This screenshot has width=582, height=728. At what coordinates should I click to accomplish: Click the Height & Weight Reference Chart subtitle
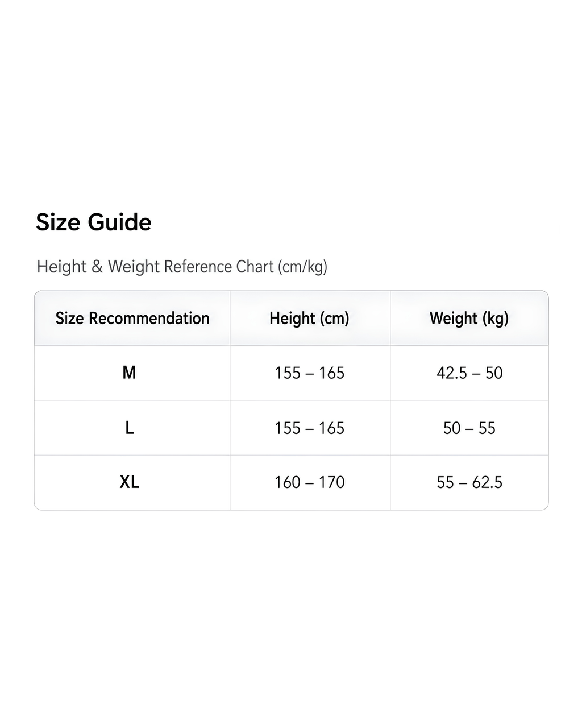182,266
